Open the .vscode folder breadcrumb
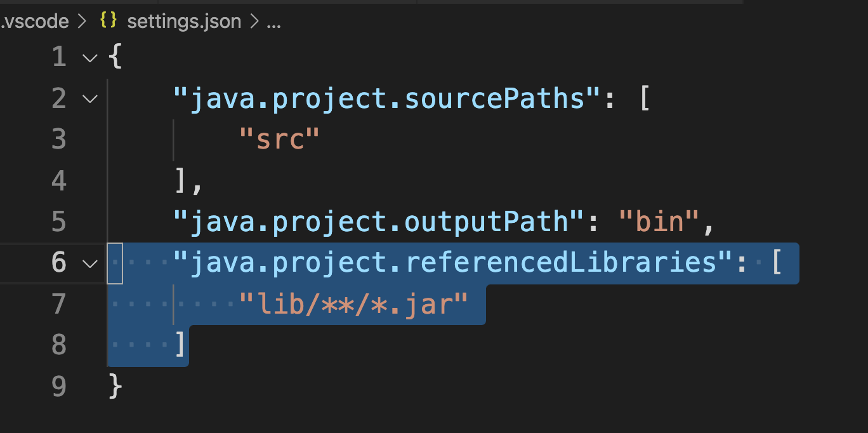The width and height of the screenshot is (868, 433). pyautogui.click(x=34, y=21)
